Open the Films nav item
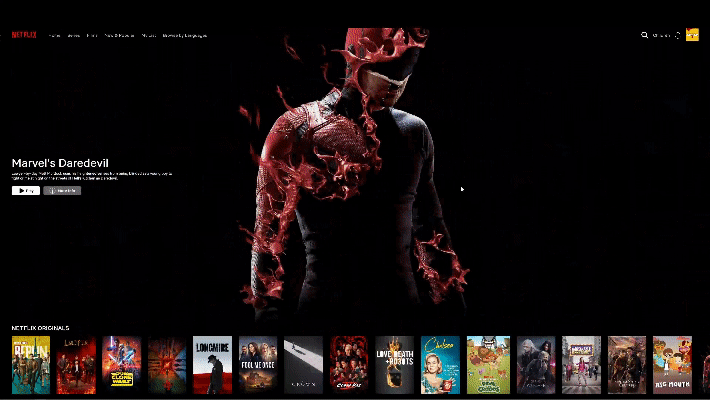Image resolution: width=710 pixels, height=400 pixels. point(92,35)
